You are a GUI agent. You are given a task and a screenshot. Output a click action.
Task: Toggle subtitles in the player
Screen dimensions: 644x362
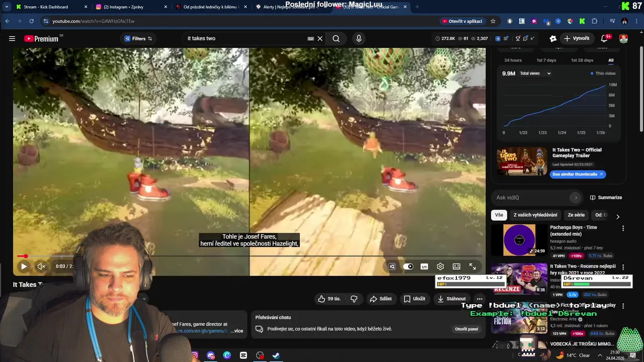point(424,266)
